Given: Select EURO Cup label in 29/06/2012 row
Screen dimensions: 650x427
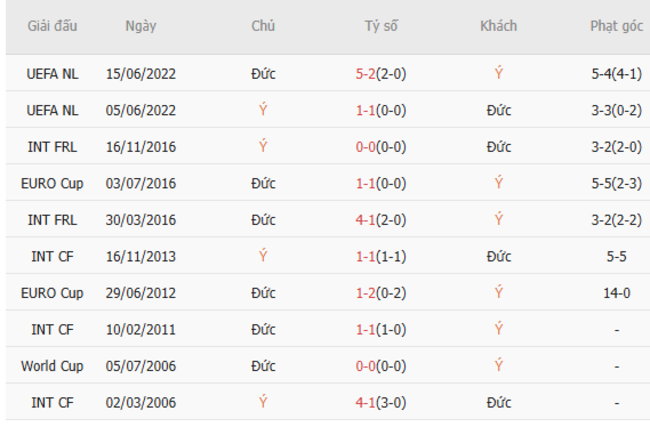Looking at the screenshot, I should click(52, 293).
